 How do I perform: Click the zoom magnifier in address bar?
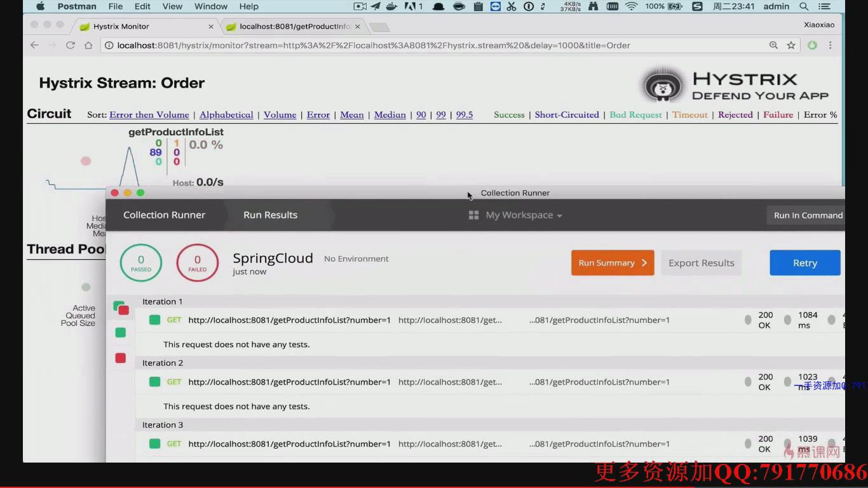(x=773, y=45)
